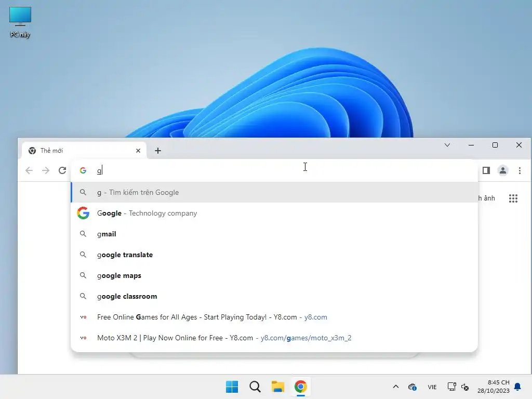Close the "Thẻ mới" tab
This screenshot has height=399, width=532.
(138, 151)
